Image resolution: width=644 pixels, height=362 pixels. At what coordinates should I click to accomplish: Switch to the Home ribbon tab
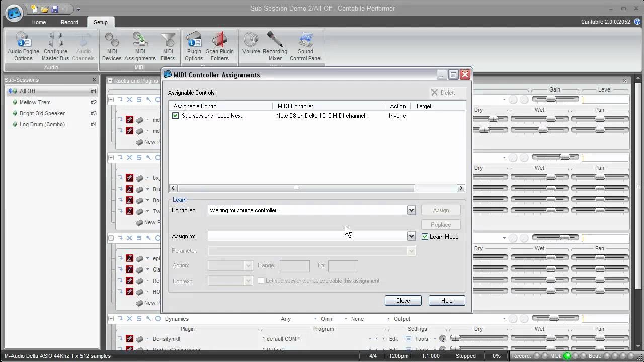click(39, 22)
